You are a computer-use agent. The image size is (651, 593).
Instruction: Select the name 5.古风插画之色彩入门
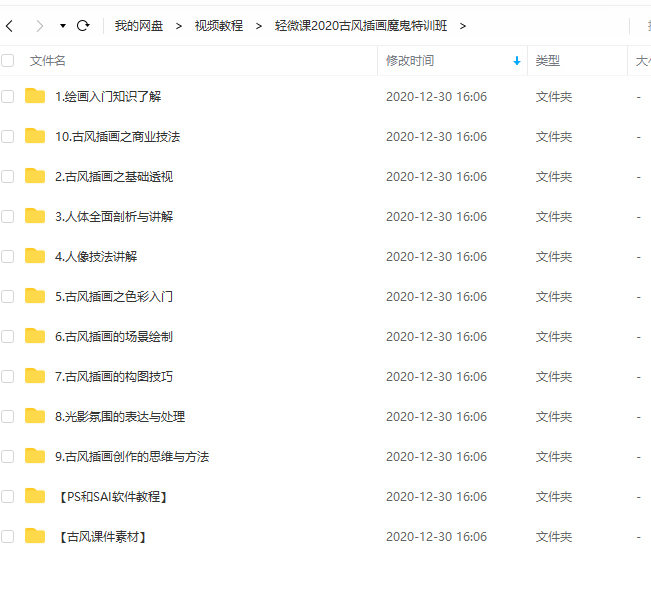pyautogui.click(x=114, y=296)
